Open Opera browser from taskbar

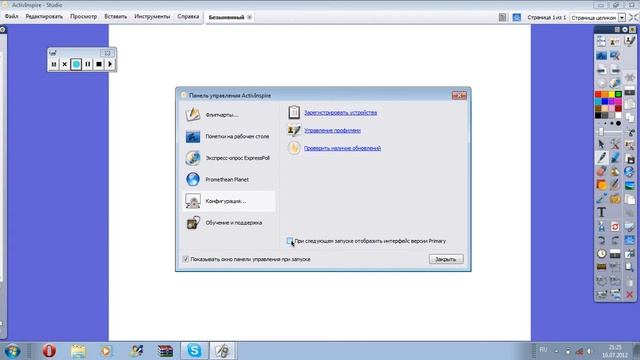pyautogui.click(x=49, y=351)
